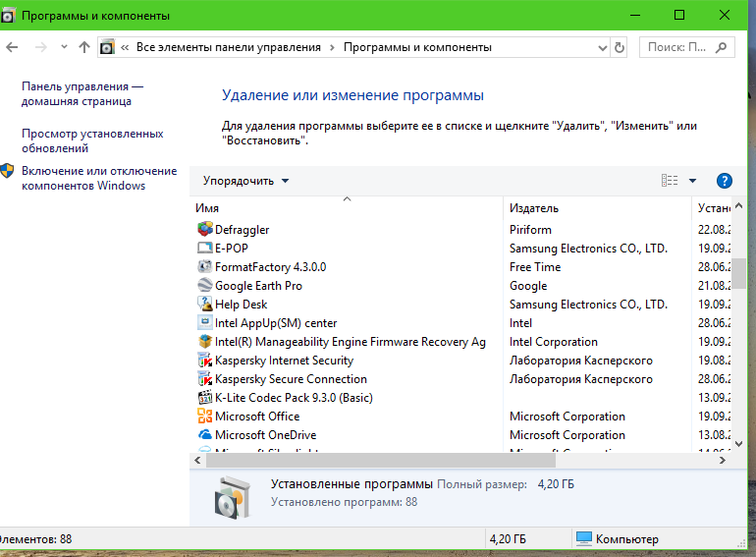Click the refresh button in address bar
The image size is (756, 557).
tap(620, 47)
